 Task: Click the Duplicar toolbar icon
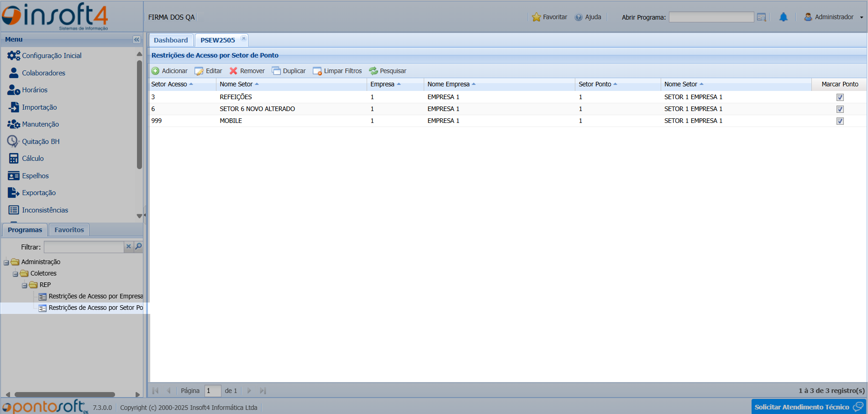coord(276,71)
